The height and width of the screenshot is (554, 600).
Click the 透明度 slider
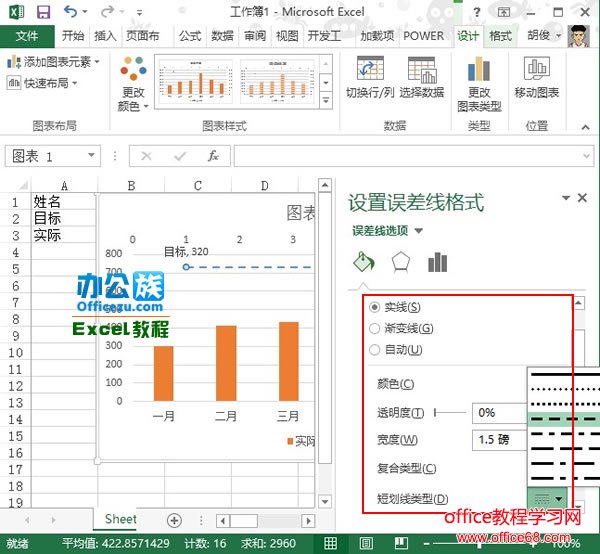pos(450,412)
